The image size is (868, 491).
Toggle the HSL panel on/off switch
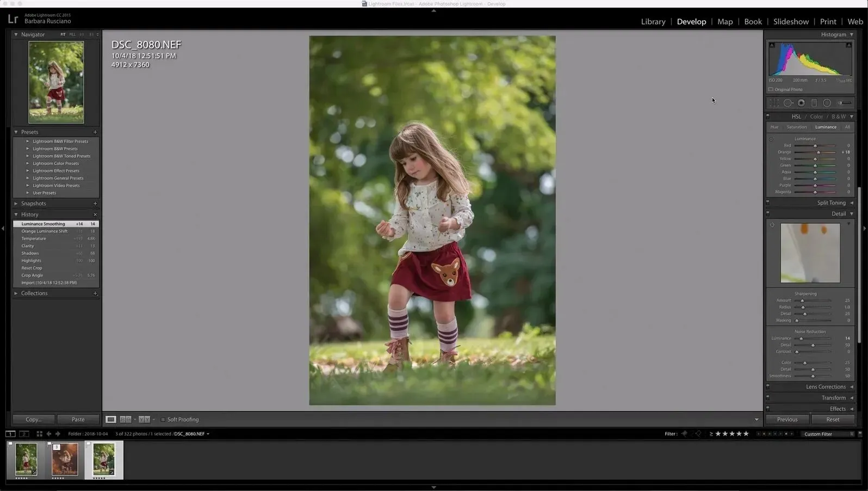pos(768,116)
